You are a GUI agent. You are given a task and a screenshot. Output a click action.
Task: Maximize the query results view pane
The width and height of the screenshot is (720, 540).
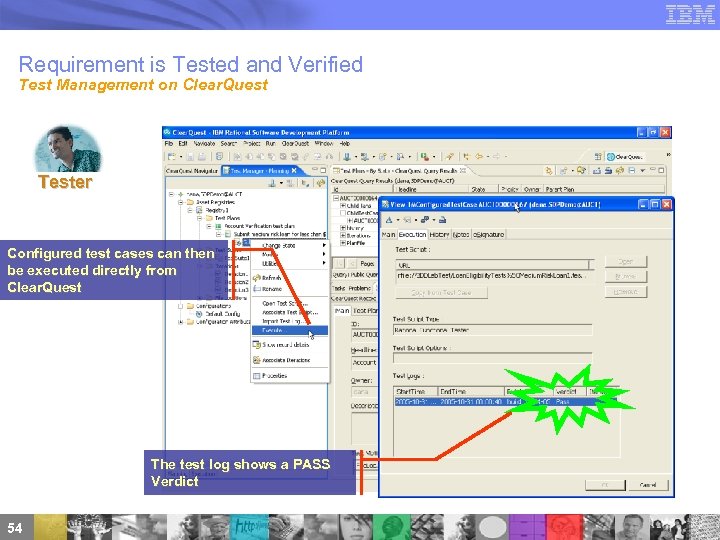coord(661,170)
